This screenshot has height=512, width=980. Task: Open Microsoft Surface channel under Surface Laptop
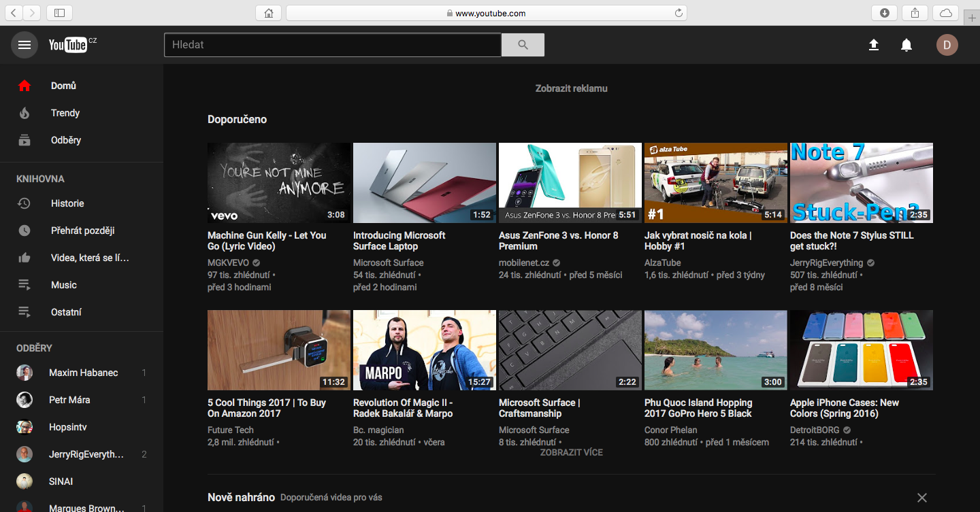click(388, 262)
